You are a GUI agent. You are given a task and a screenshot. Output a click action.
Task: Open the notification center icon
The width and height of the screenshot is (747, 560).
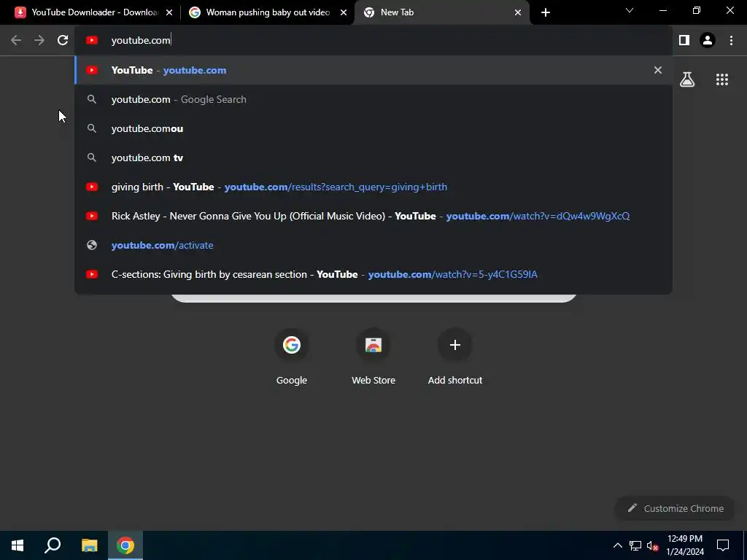(723, 545)
